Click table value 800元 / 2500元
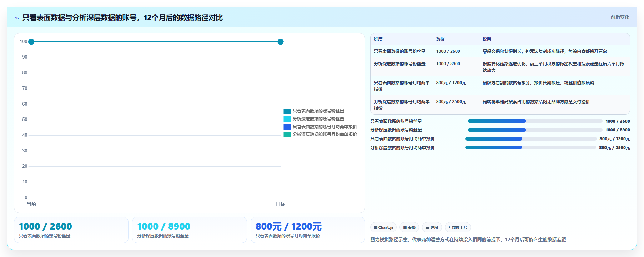 click(451, 101)
